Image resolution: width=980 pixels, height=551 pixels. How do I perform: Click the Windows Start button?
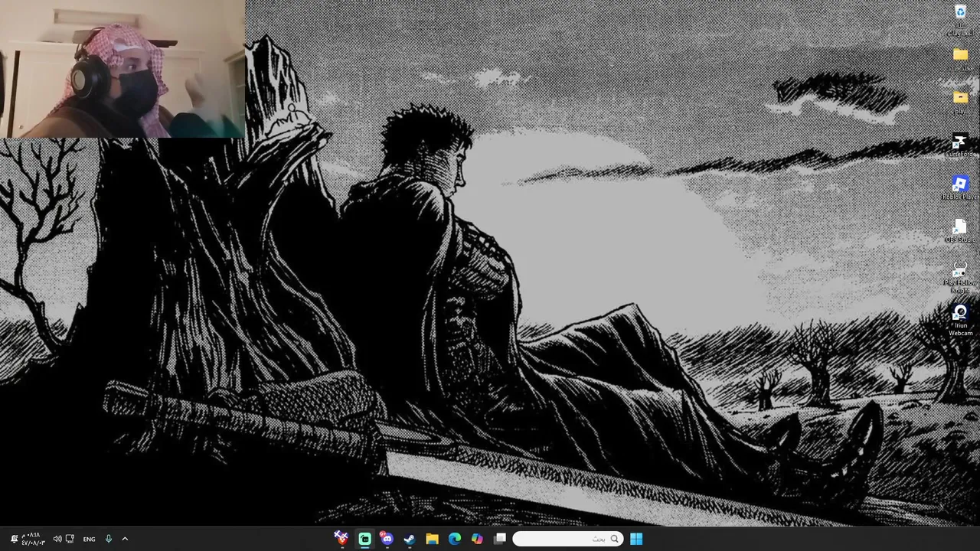[x=635, y=539]
